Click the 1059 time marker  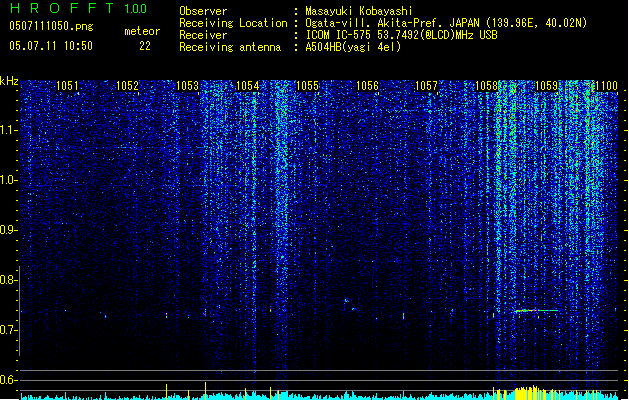pos(546,86)
